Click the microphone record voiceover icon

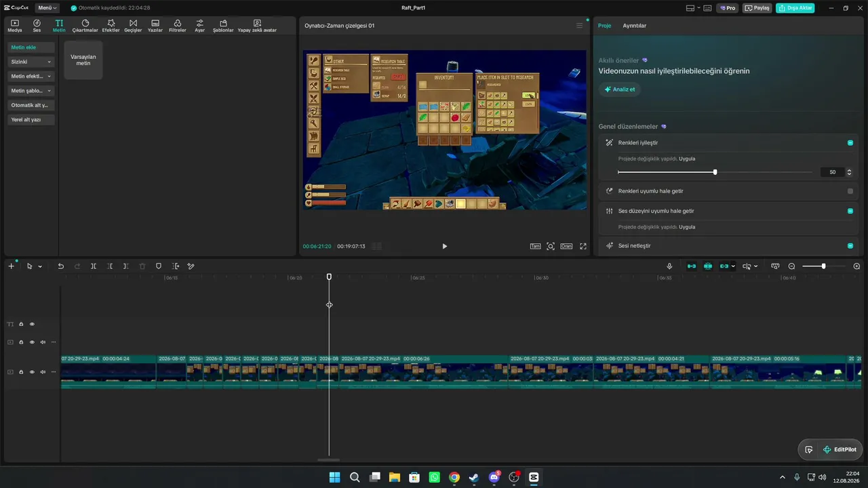(669, 266)
